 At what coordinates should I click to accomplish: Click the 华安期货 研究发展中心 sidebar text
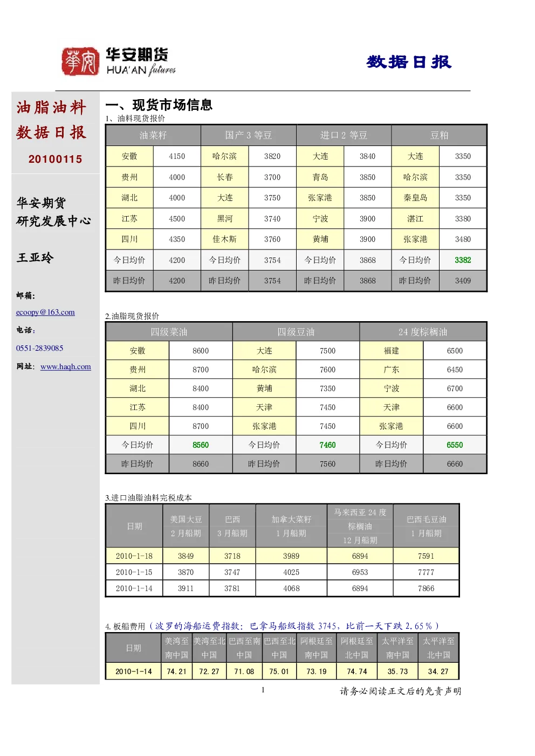coord(53,212)
